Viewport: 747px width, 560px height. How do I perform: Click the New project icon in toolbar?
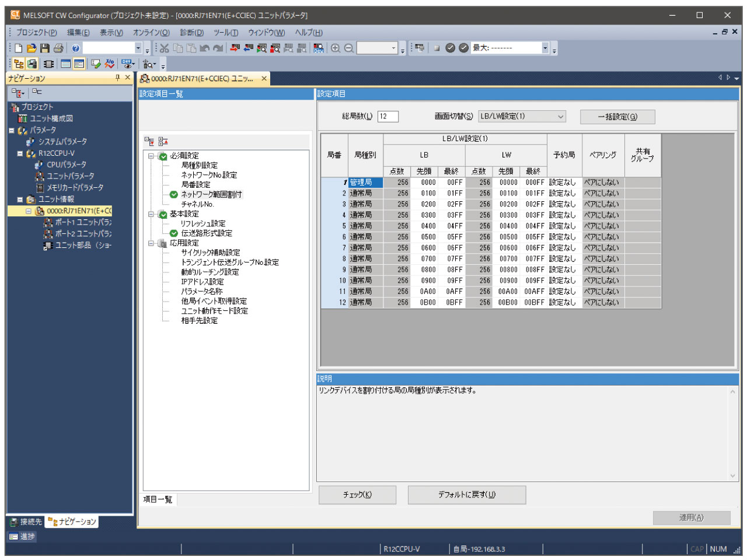click(19, 48)
